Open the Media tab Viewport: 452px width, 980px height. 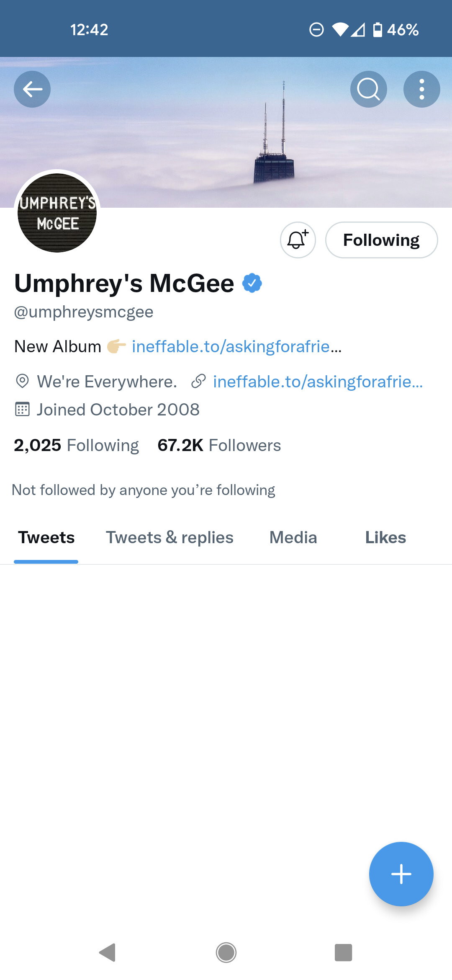point(293,538)
